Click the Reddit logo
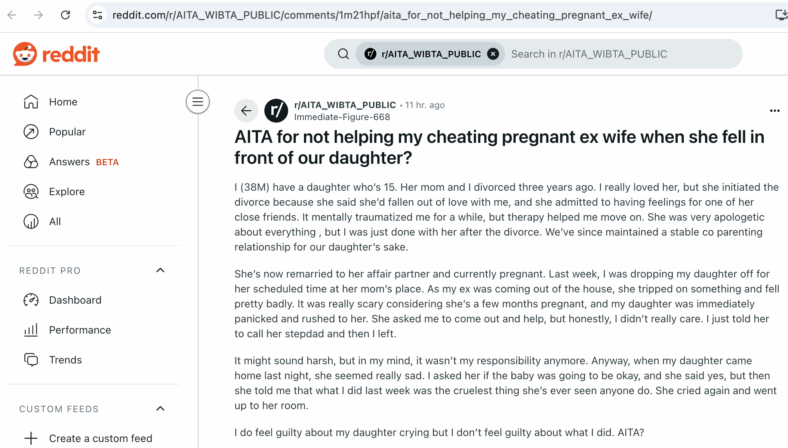Viewport: 788px width, 448px height. point(56,54)
